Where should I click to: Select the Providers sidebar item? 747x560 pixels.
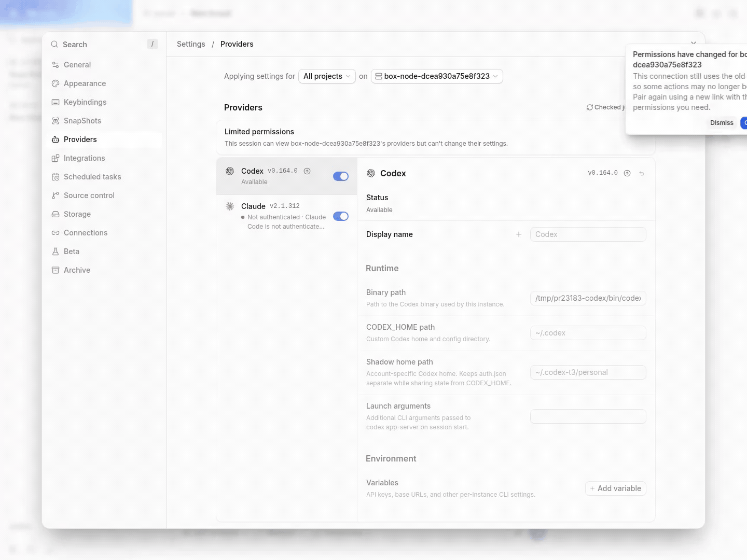pos(104,139)
